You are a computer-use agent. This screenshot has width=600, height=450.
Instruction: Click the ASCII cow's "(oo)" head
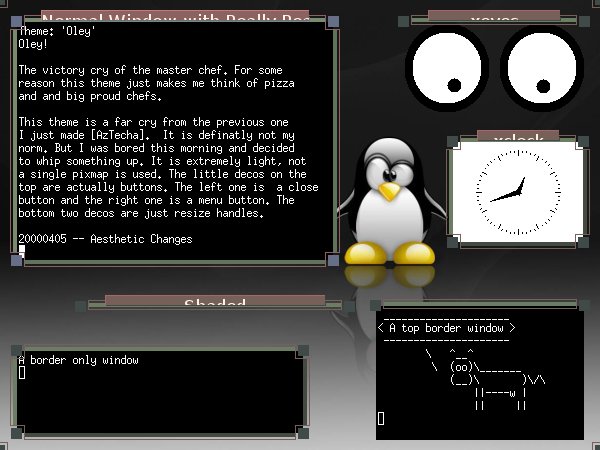[461, 367]
